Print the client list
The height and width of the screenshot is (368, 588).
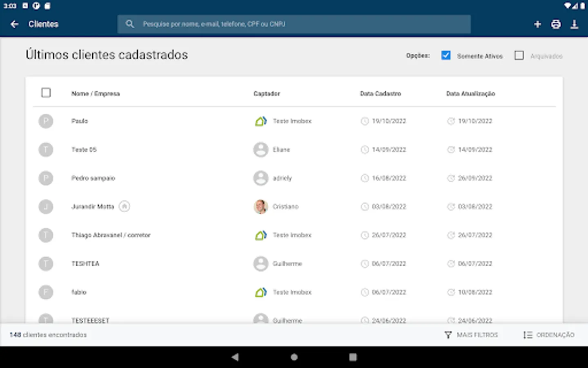(556, 24)
